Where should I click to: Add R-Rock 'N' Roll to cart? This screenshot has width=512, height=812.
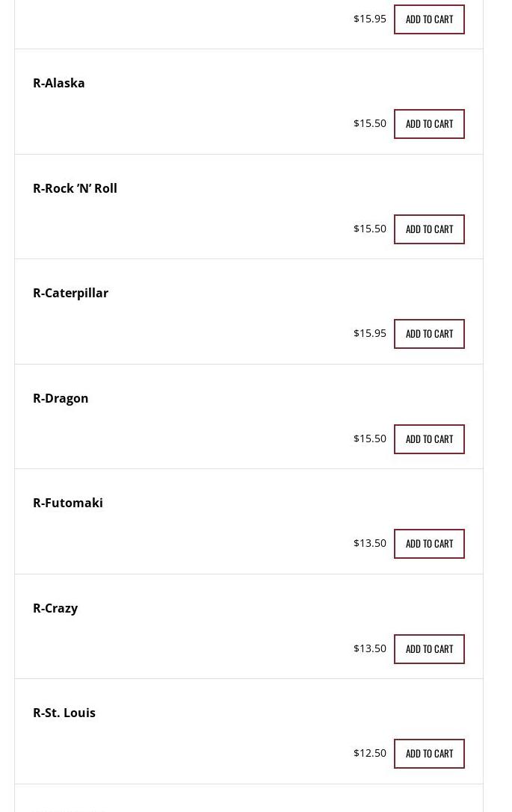429,229
